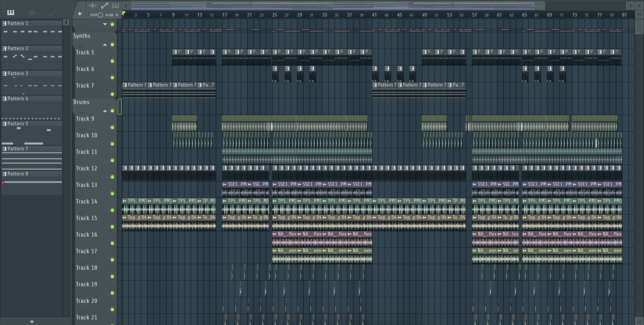Select the Pattern 7 clip starting at bar 1

click(x=134, y=90)
